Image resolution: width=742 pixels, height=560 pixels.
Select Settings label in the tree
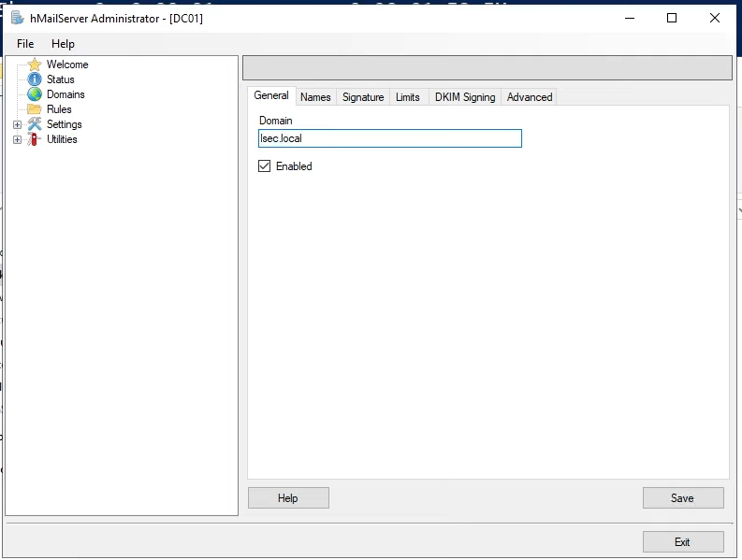[x=65, y=124]
